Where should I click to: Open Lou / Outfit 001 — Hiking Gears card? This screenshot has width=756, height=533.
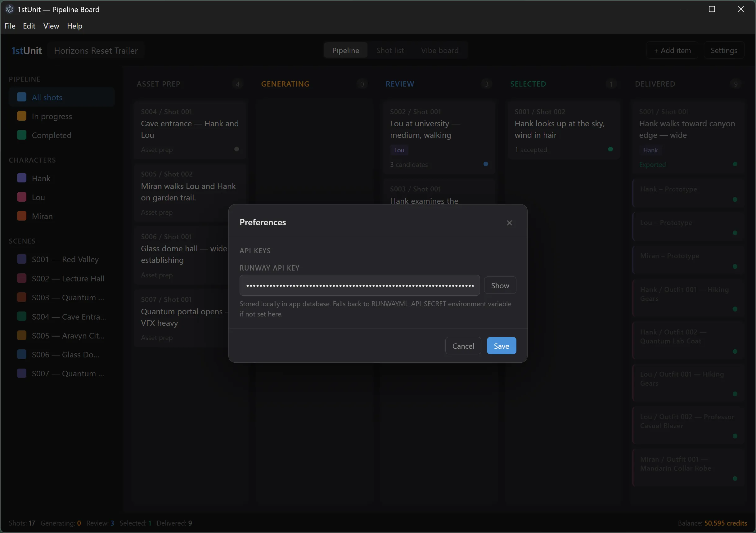(x=688, y=383)
